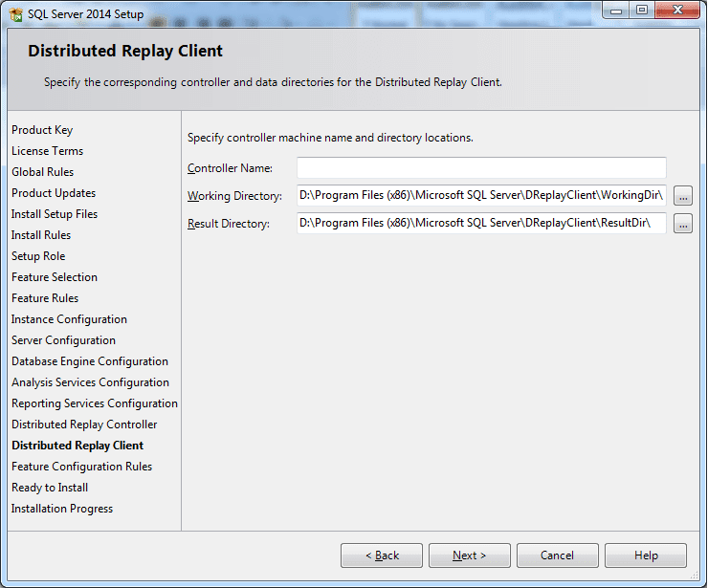Viewport: 708px width, 588px height.
Task: Select the Feature Selection step
Action: 55,277
